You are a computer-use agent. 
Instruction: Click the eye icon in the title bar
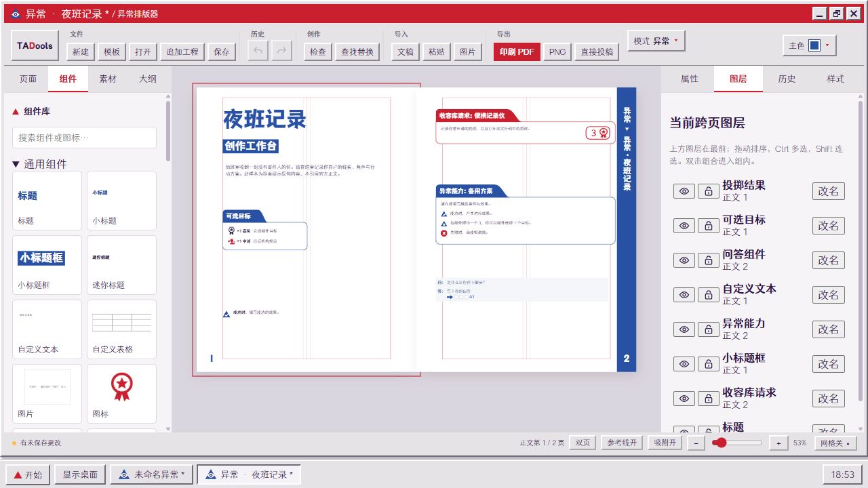pyautogui.click(x=16, y=14)
